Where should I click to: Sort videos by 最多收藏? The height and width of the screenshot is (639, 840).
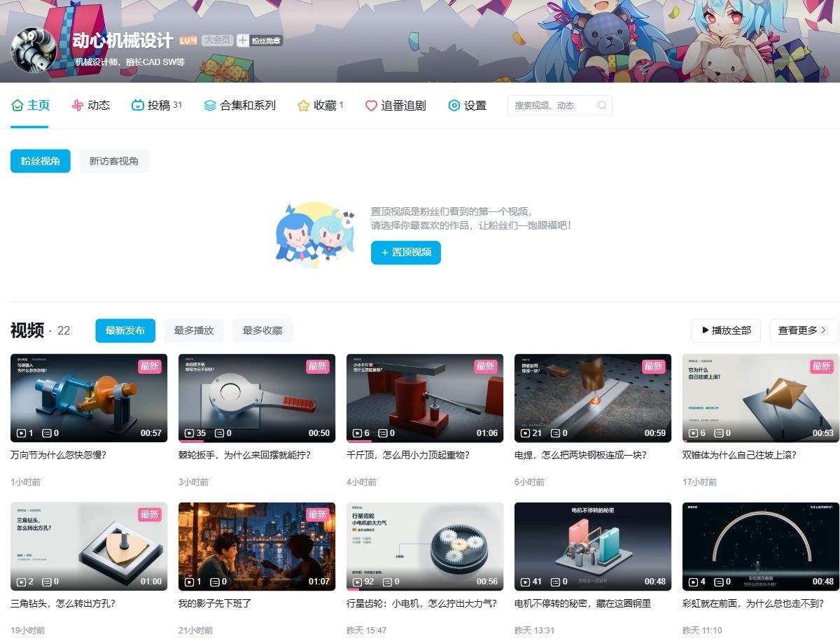point(262,330)
